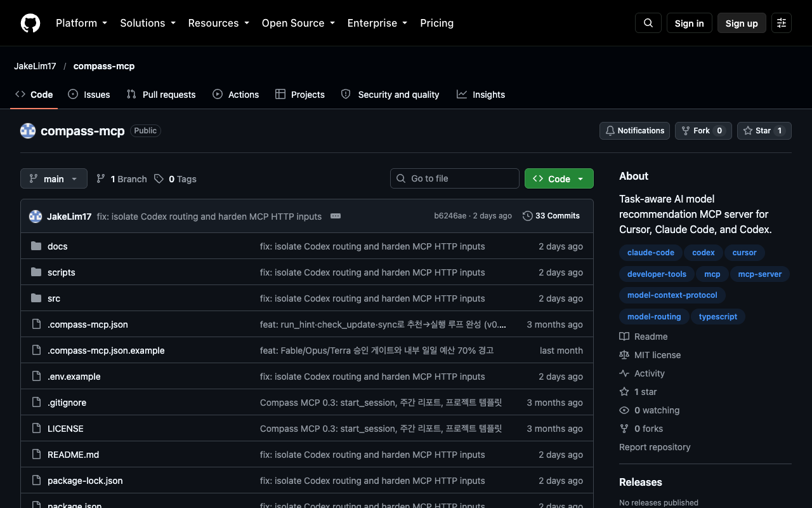Go to the GitHub homepage logo
812x508 pixels.
pos(30,23)
